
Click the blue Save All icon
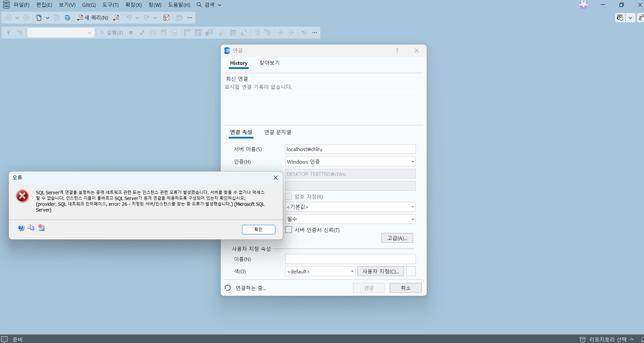68,18
